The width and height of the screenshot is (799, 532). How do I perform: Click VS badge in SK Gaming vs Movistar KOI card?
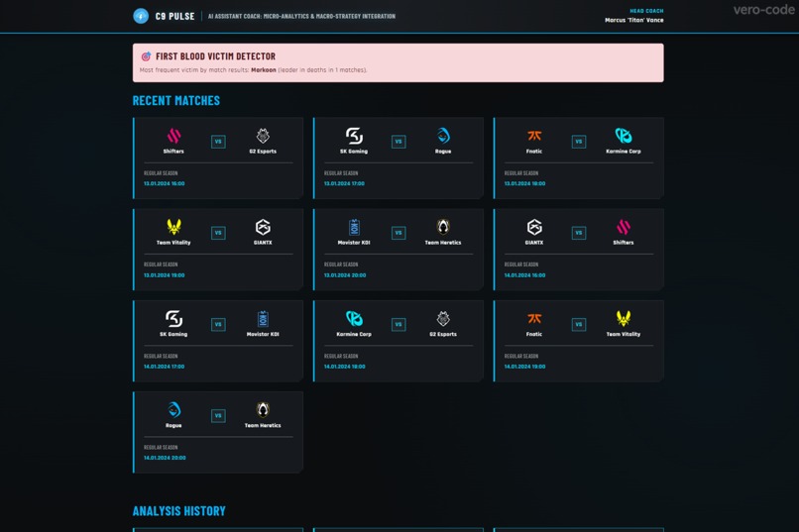218,324
